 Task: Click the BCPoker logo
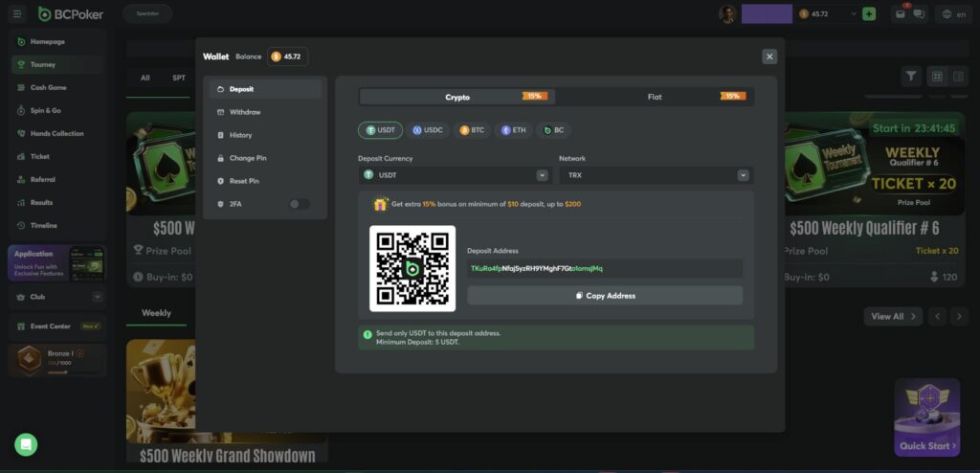point(71,13)
